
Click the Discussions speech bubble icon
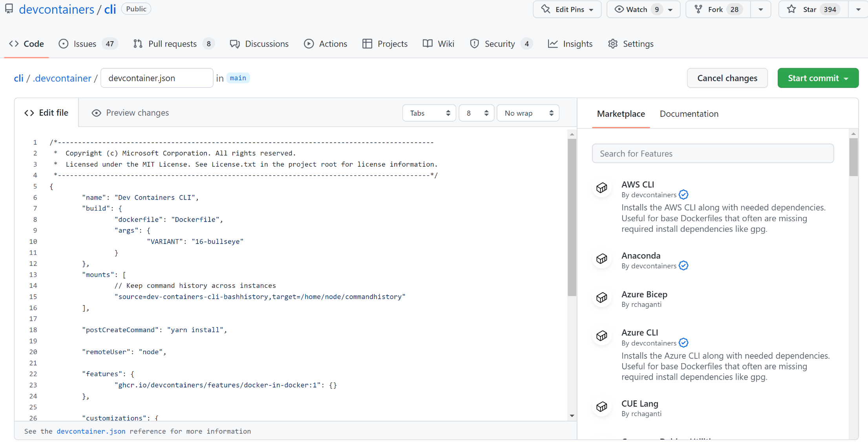click(x=235, y=44)
